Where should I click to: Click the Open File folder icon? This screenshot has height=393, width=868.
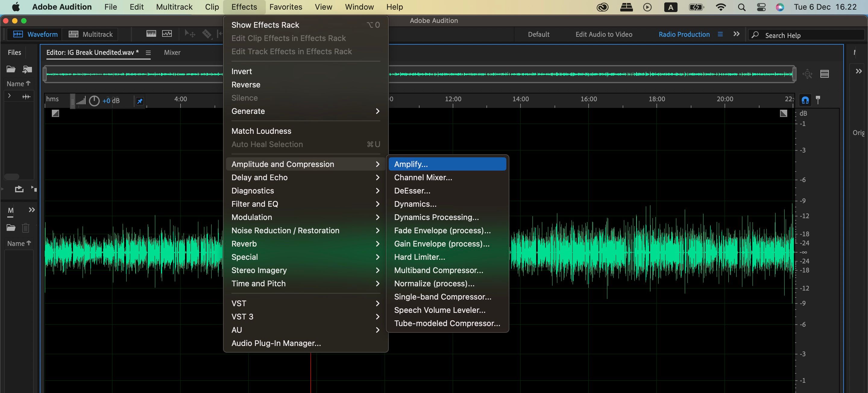[11, 69]
